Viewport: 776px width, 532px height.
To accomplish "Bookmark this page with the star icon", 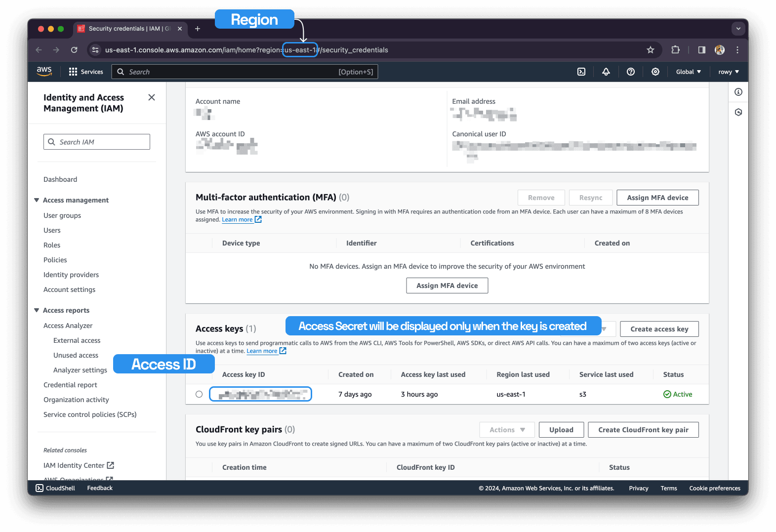I will 651,50.
